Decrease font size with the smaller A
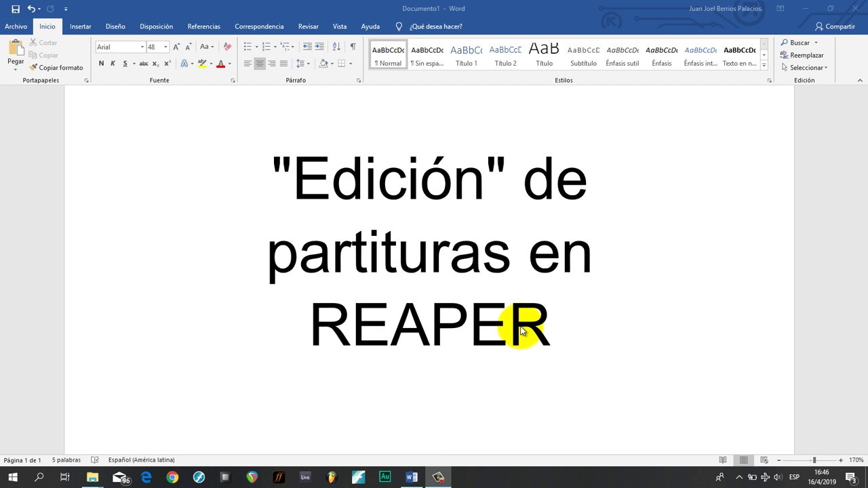This screenshot has height=488, width=868. click(x=188, y=47)
